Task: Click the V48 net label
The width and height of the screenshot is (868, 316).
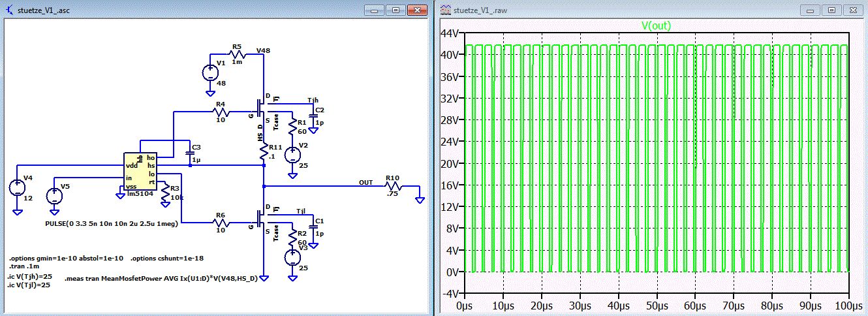Action: (x=264, y=50)
